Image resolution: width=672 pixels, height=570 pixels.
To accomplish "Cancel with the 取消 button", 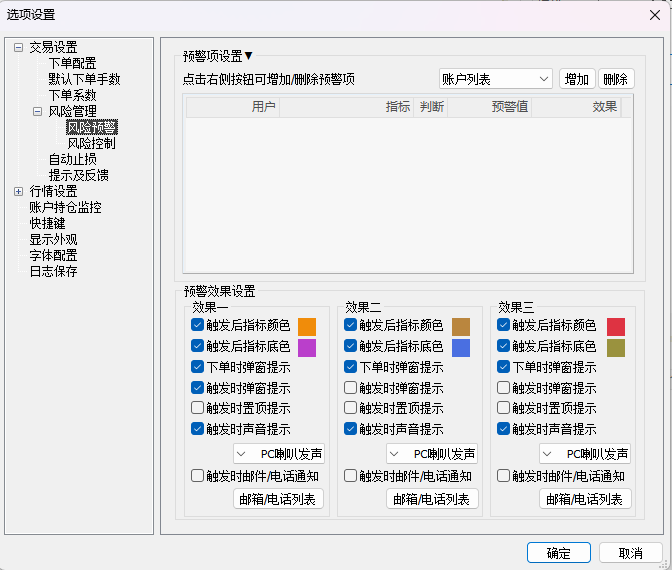I will tap(631, 553).
